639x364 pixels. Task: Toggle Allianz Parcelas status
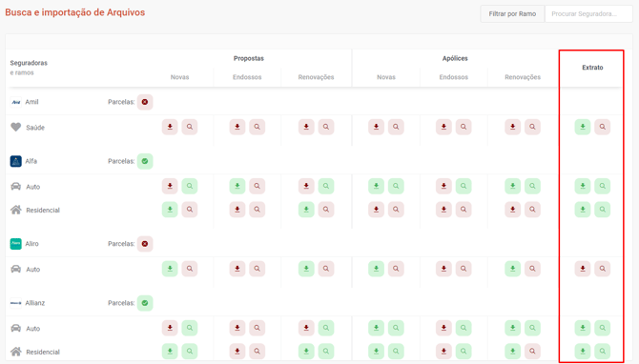[x=145, y=303]
